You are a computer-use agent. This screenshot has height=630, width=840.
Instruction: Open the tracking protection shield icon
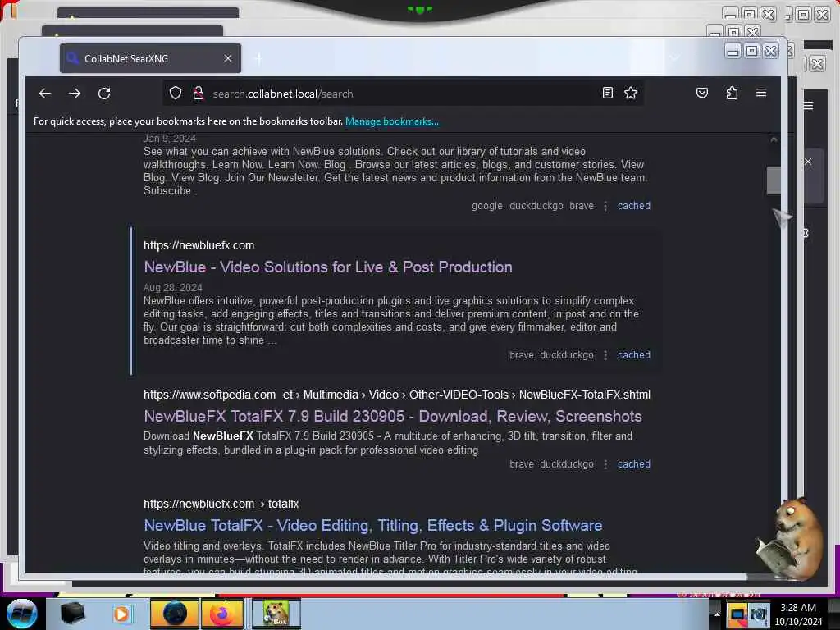pyautogui.click(x=176, y=94)
